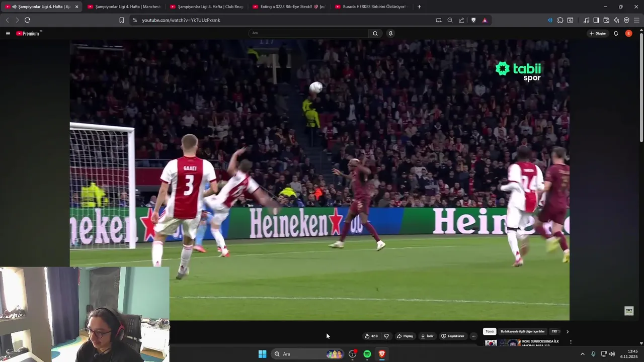Switch to Club Brugge Şampiyonlar Ligi tab
The height and width of the screenshot is (362, 644).
click(206, 7)
